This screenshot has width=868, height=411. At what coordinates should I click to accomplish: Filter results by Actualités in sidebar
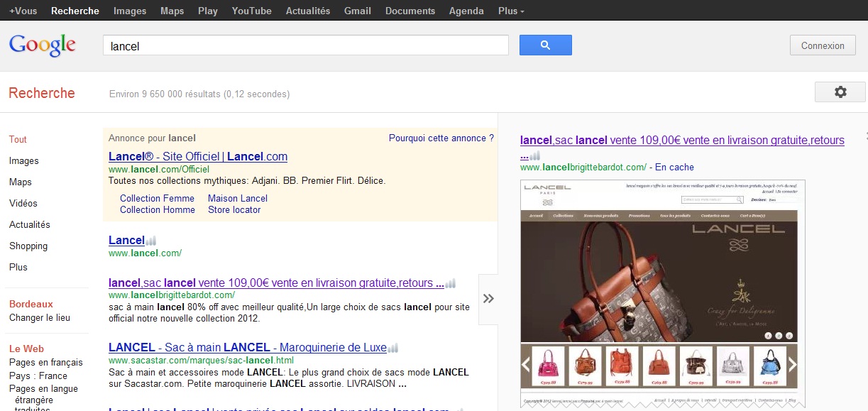click(x=30, y=225)
